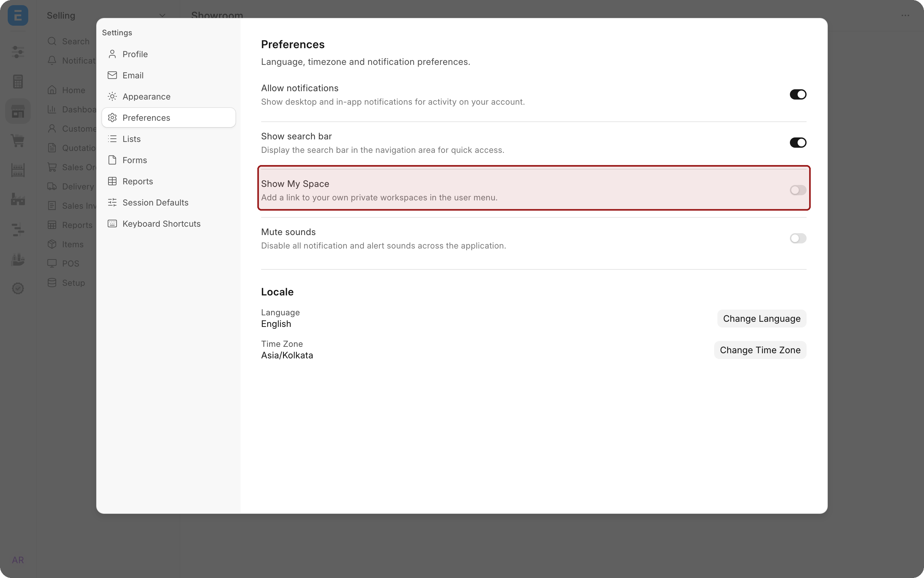Click the Change Language button
The height and width of the screenshot is (578, 924).
coord(761,319)
